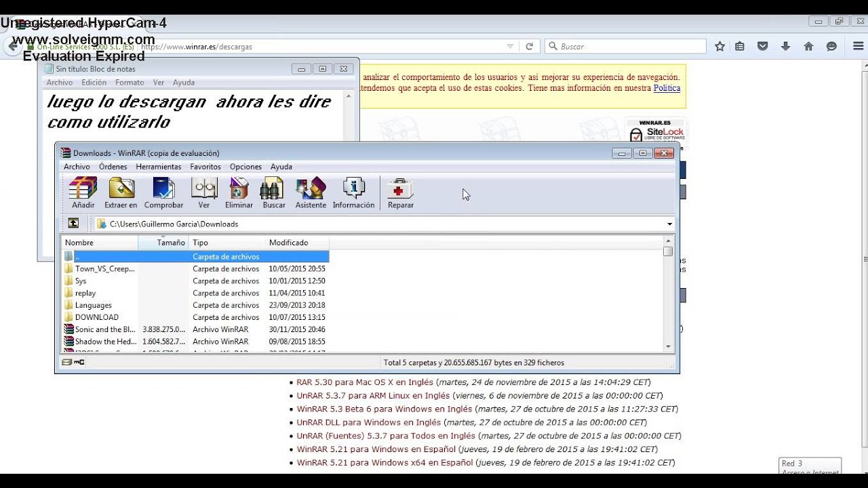Select the DOWNLOAD folder row
This screenshot has height=488, width=868.
tap(195, 317)
